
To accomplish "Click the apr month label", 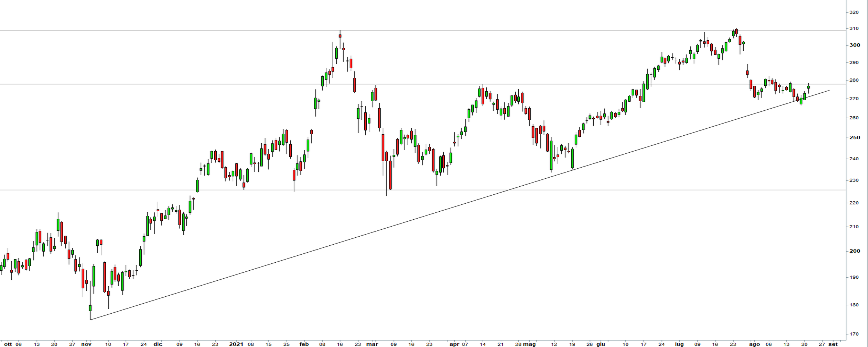I will point(454,344).
